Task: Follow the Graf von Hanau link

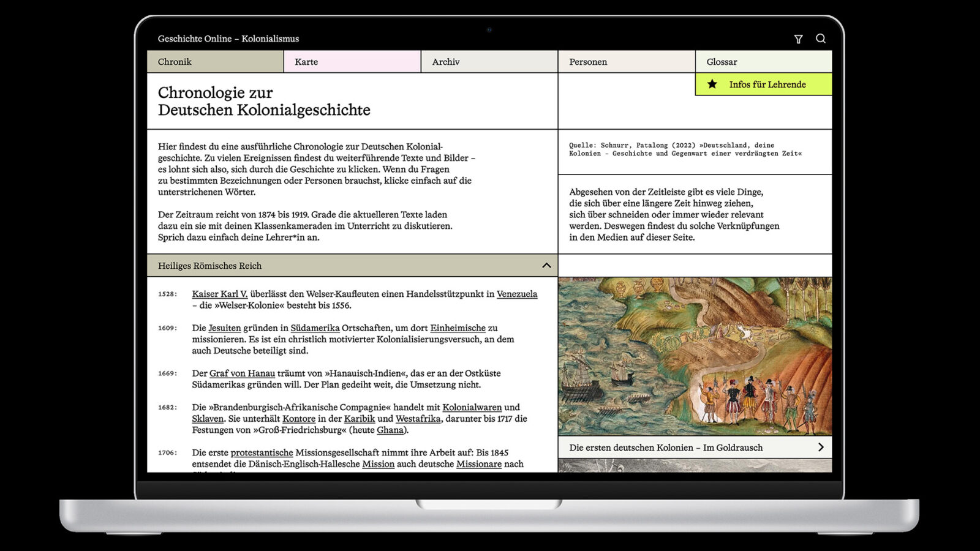Action: coord(242,373)
